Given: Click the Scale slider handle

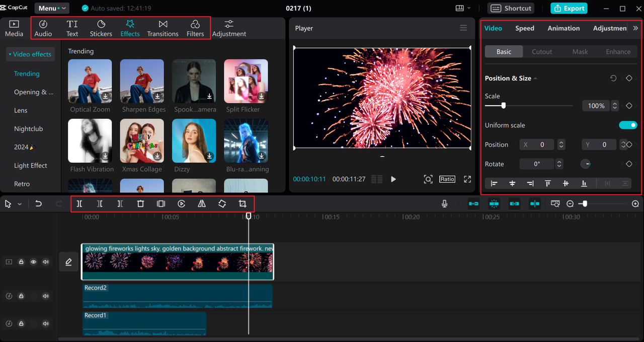Looking at the screenshot, I should [x=503, y=106].
